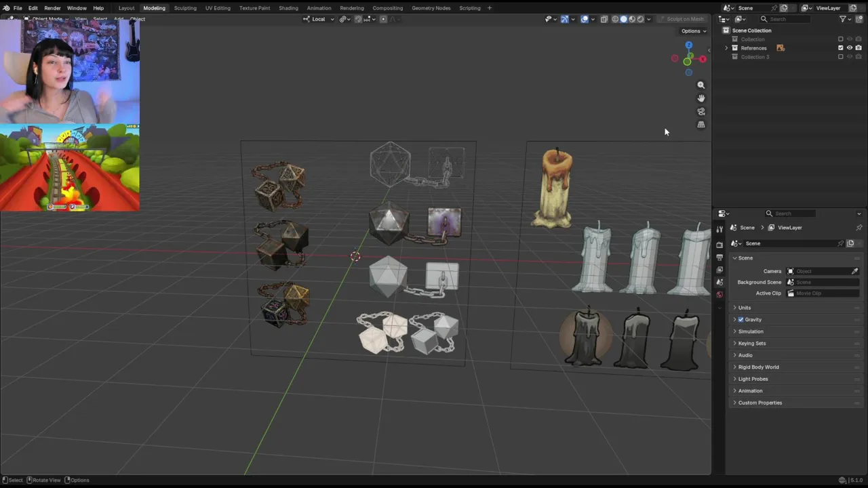Switch to the UV Editing workspace tab
The width and height of the screenshot is (868, 488).
218,8
